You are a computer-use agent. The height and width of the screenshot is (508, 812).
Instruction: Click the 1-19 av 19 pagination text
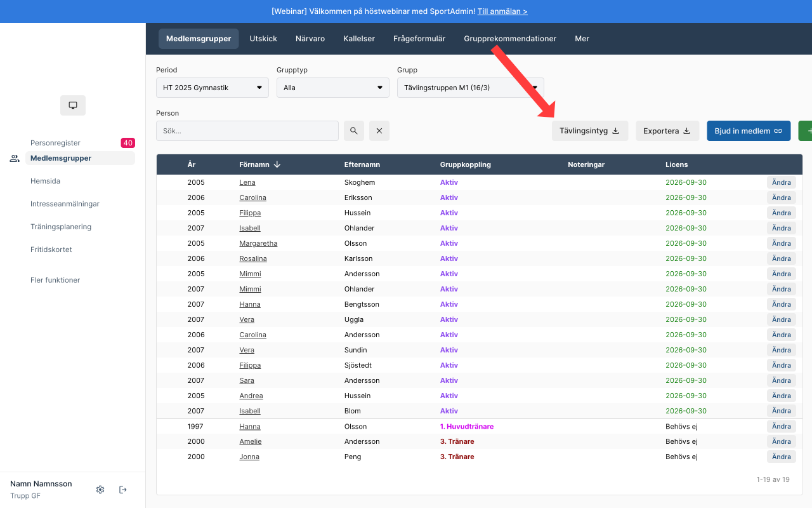tap(773, 479)
